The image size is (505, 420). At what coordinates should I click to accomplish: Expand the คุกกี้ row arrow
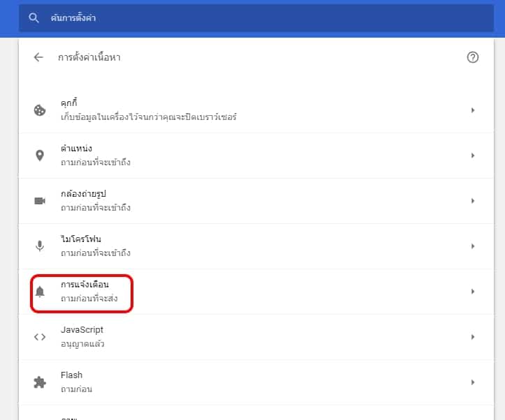click(x=473, y=110)
